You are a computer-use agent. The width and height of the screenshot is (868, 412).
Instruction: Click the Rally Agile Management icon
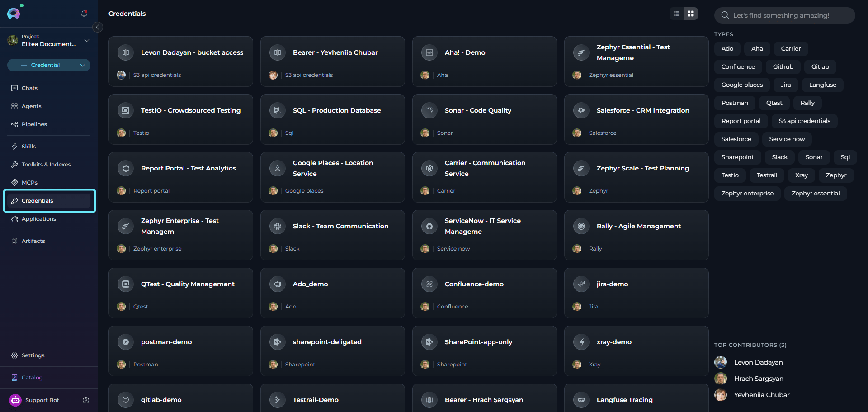[x=581, y=227]
